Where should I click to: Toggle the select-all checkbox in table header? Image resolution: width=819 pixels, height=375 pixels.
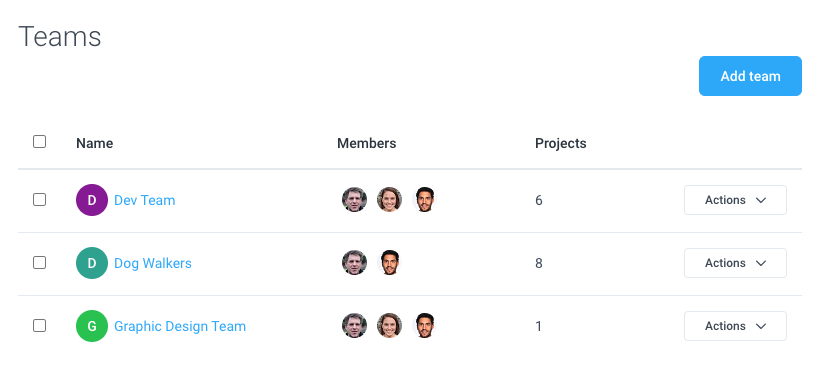[x=40, y=142]
